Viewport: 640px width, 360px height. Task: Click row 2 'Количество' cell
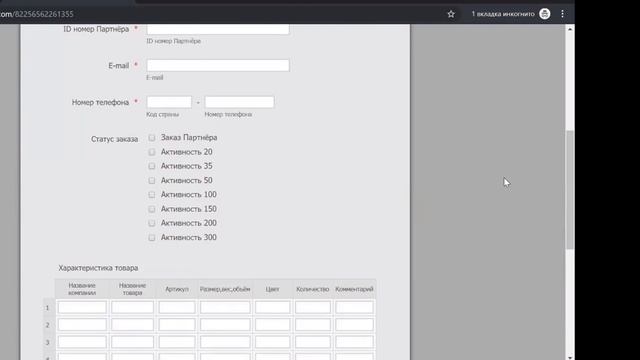(x=313, y=325)
